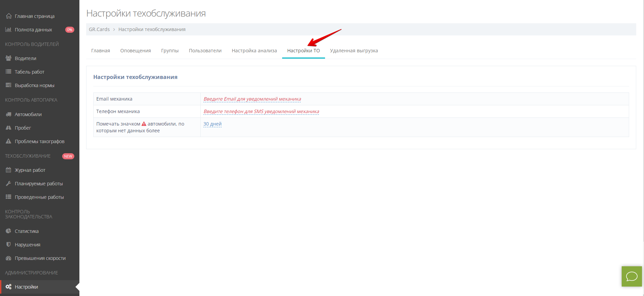
Task: Click the road icon beside Пробег
Action: click(8, 128)
